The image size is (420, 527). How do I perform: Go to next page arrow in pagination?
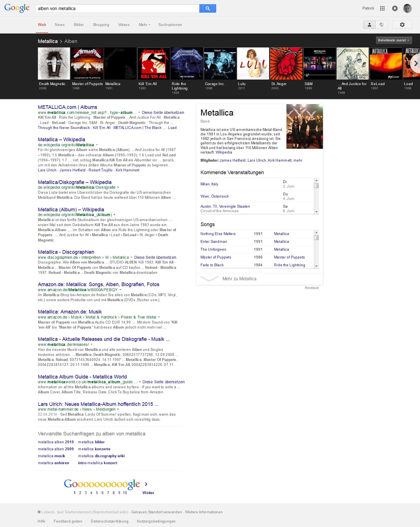click(x=146, y=484)
